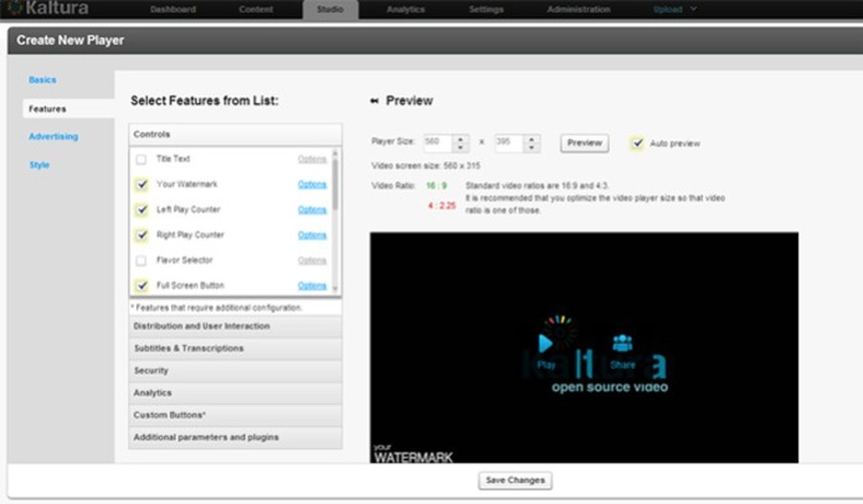Enable the Flavor Selector checkbox
The height and width of the screenshot is (504, 863).
coord(141,260)
